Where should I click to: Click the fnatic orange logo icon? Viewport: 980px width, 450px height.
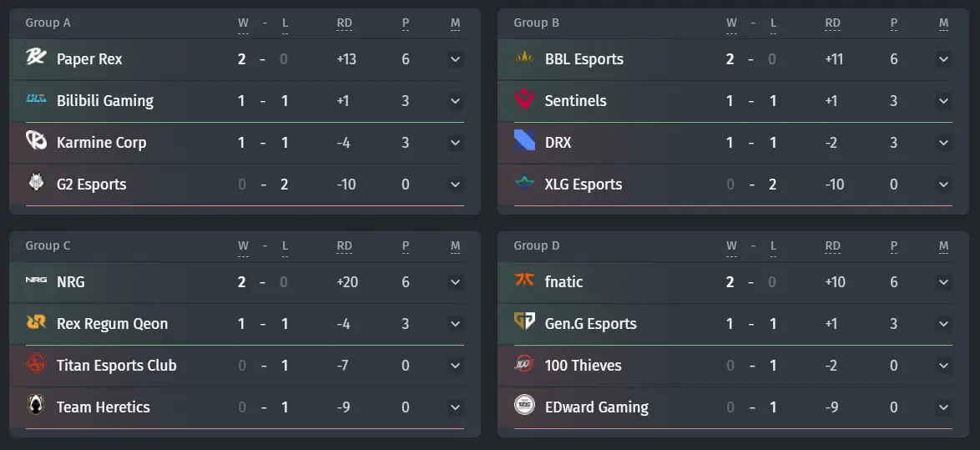[x=523, y=280]
